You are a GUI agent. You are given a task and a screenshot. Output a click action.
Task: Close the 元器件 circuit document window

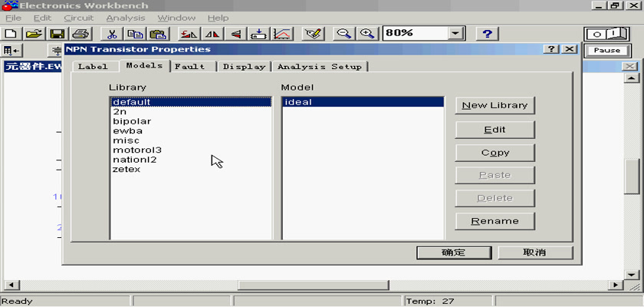click(x=630, y=66)
